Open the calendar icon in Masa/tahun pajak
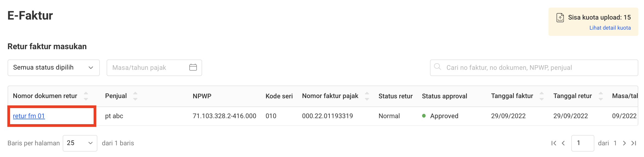644x157 pixels. 193,67
